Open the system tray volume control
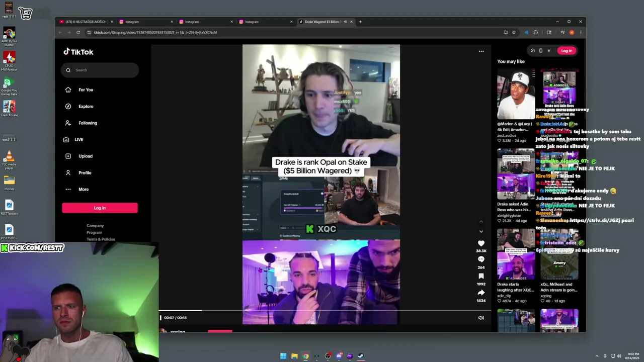Image resolution: width=644 pixels, height=362 pixels. tap(619, 356)
